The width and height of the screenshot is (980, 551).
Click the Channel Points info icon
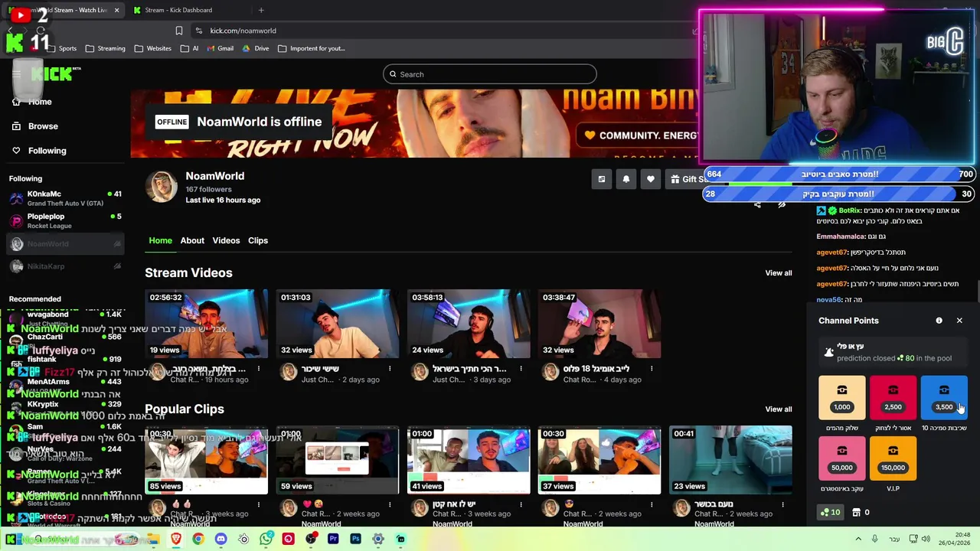tap(939, 321)
